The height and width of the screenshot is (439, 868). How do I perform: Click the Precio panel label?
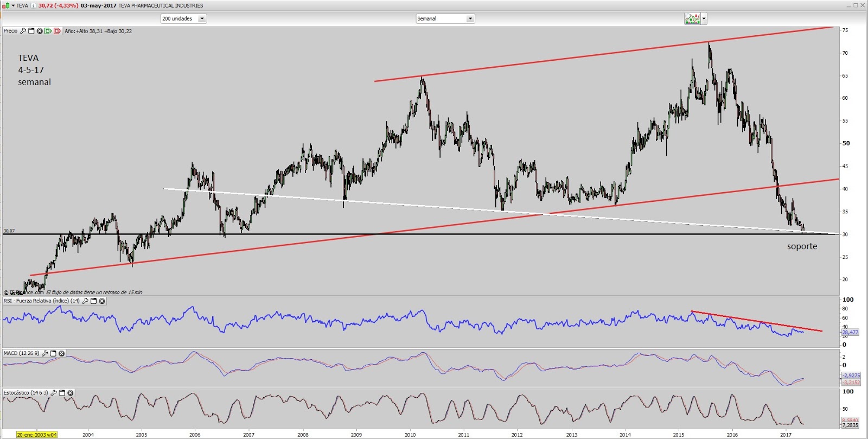[10, 31]
